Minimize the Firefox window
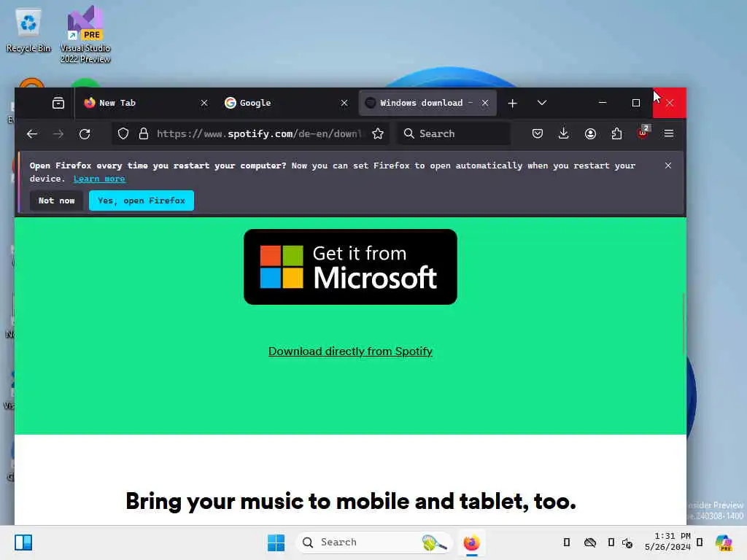Viewport: 747px width, 560px height. [602, 102]
